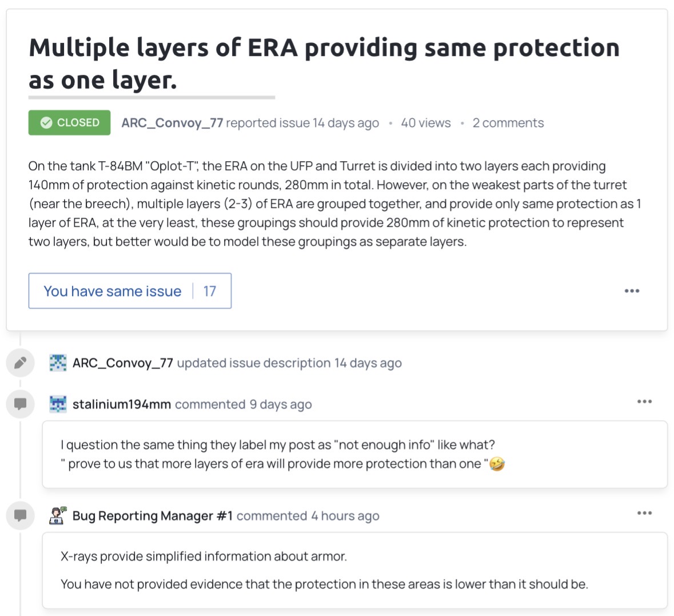Click ARC_Convoy_77 avatar in the timeline
Screen dimensions: 674x616
pyautogui.click(x=58, y=363)
